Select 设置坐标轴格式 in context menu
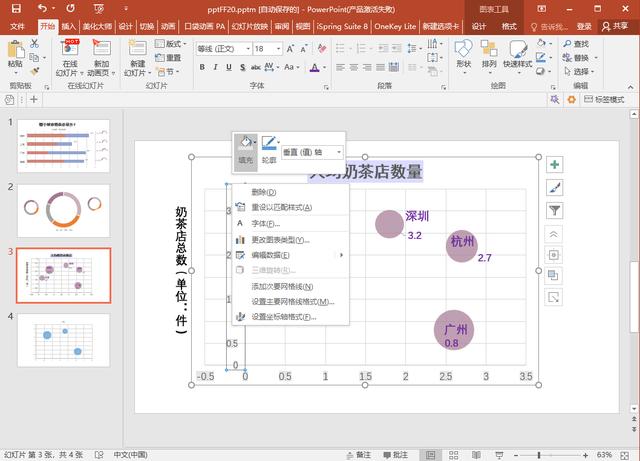Image resolution: width=640 pixels, height=461 pixels. tap(283, 317)
